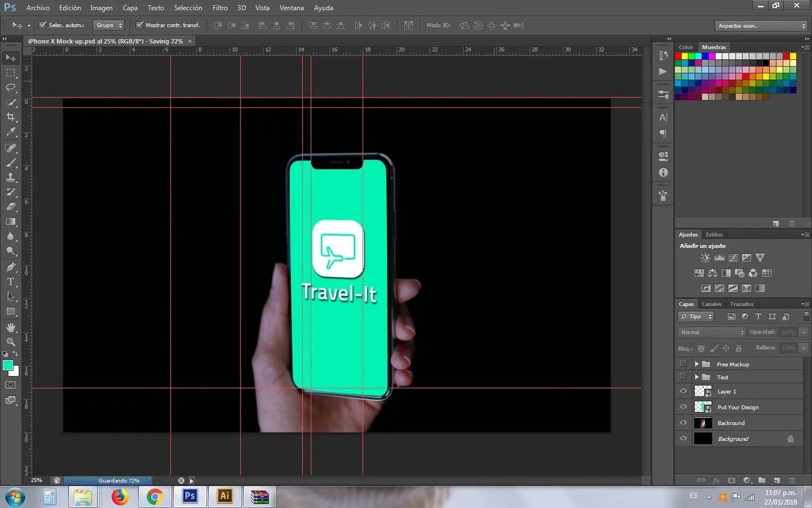Select the Dodge tool
Screen dimensions: 812x508
(x=11, y=251)
